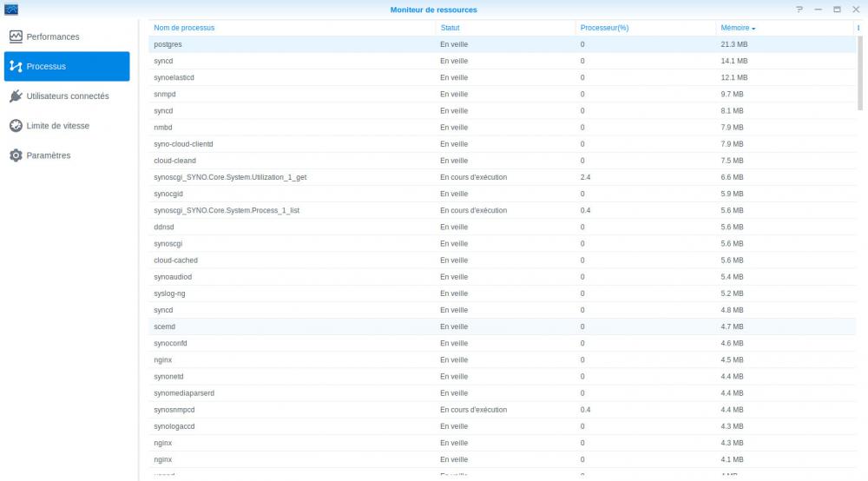Switch to Utilisateurs connectés tab
Image resolution: width=868 pixels, height=481 pixels.
[x=68, y=96]
